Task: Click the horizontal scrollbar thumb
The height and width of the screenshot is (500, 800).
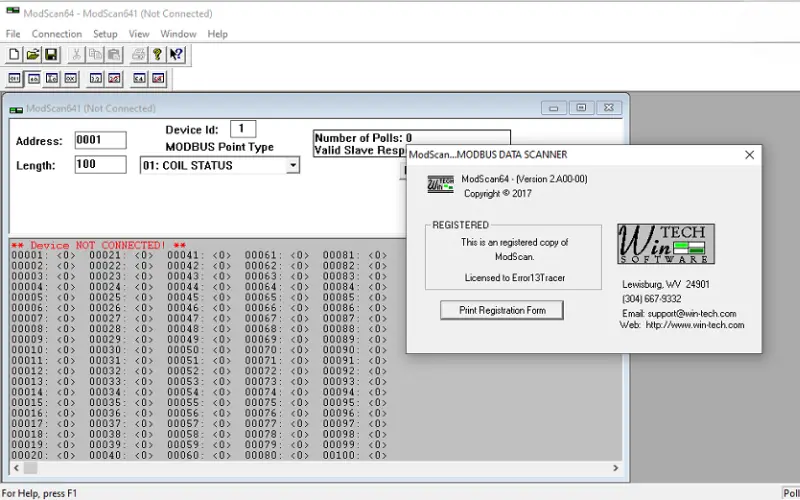Action: click(x=30, y=468)
